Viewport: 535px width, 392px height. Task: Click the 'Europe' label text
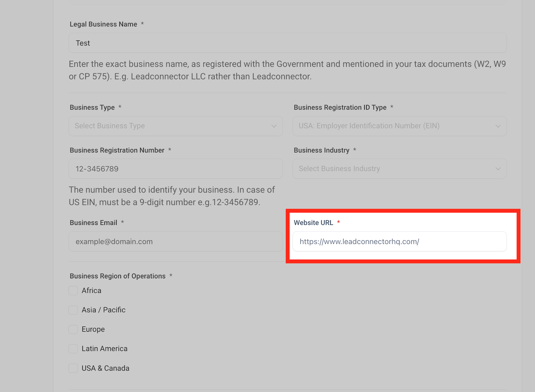[93, 330]
